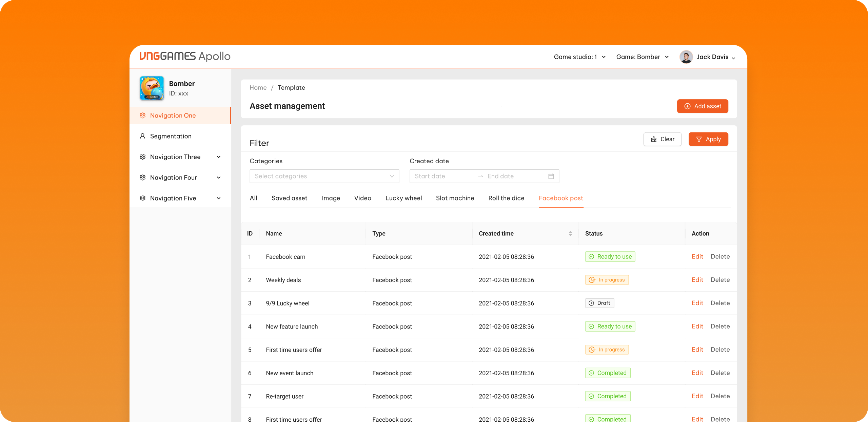This screenshot has height=422, width=868.
Task: Open the Game studio: 1 dropdown
Action: coord(579,57)
